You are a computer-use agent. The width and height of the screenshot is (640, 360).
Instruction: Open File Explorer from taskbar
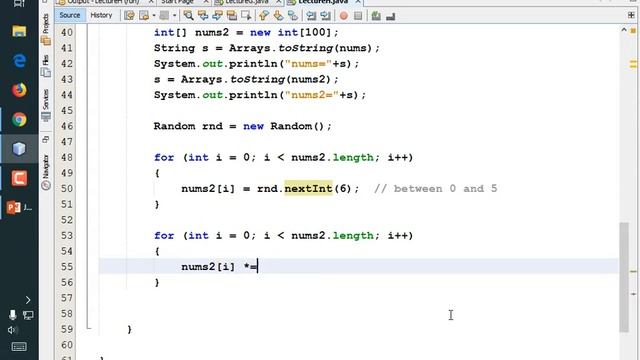coord(19,31)
